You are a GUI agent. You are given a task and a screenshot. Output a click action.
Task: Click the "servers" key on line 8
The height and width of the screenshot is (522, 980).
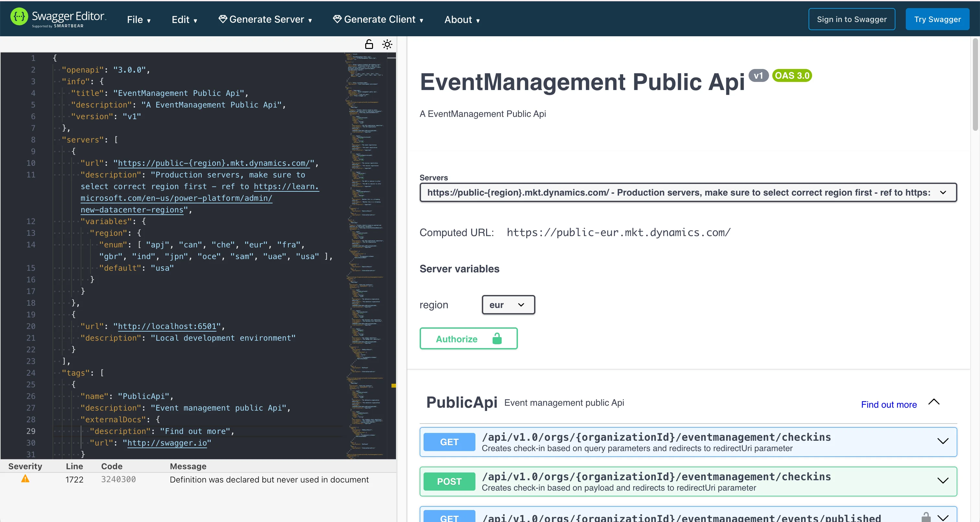pyautogui.click(x=83, y=140)
